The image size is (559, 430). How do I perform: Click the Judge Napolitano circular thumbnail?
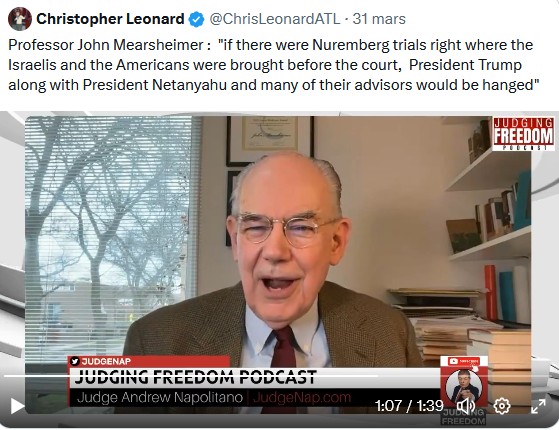click(463, 388)
